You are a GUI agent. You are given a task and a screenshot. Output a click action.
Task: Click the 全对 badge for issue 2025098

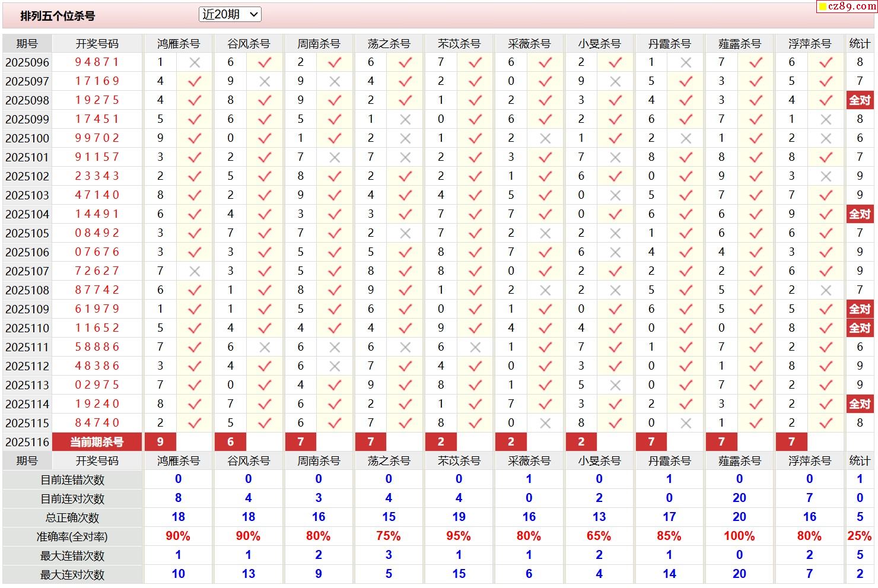[x=860, y=100]
